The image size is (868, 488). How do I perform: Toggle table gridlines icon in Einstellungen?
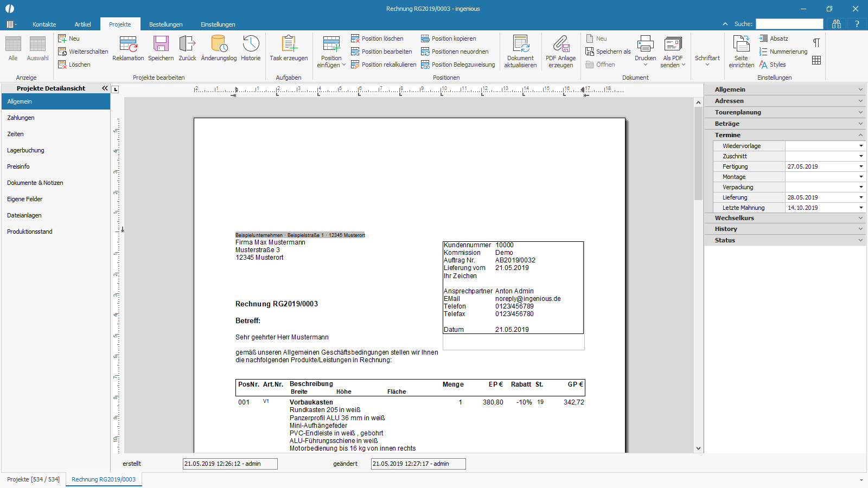pyautogui.click(x=816, y=60)
